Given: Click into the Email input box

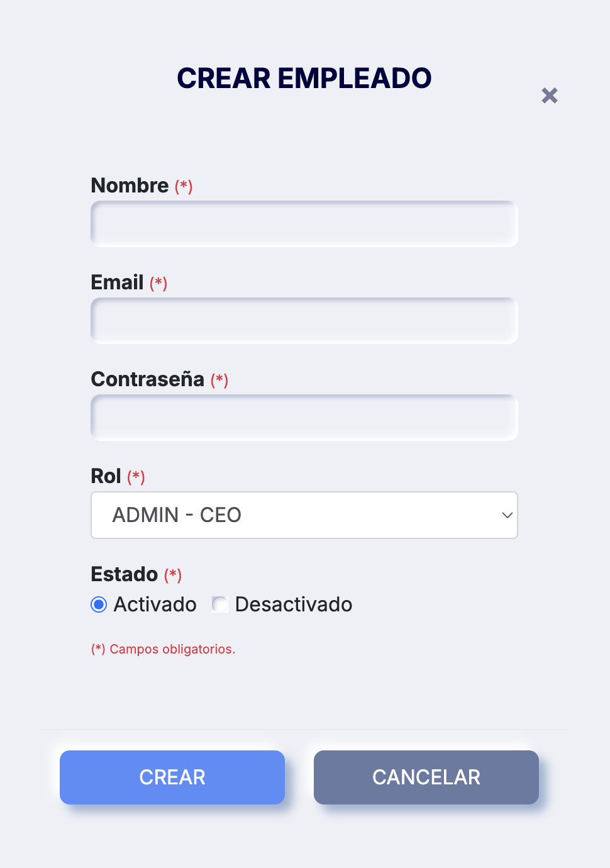Looking at the screenshot, I should [x=304, y=321].
